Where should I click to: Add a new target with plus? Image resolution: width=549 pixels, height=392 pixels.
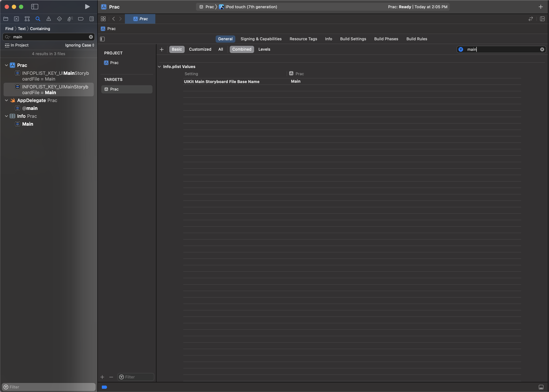tap(102, 377)
